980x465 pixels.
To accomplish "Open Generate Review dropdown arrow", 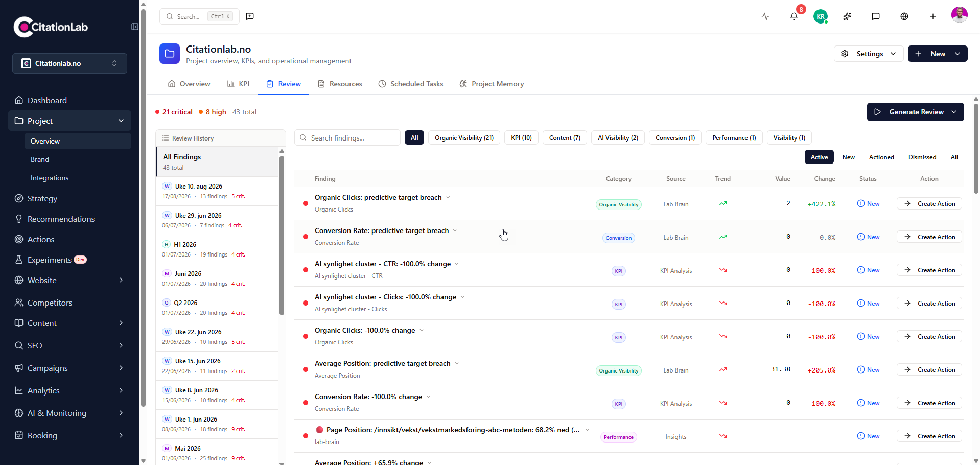I will (x=954, y=112).
